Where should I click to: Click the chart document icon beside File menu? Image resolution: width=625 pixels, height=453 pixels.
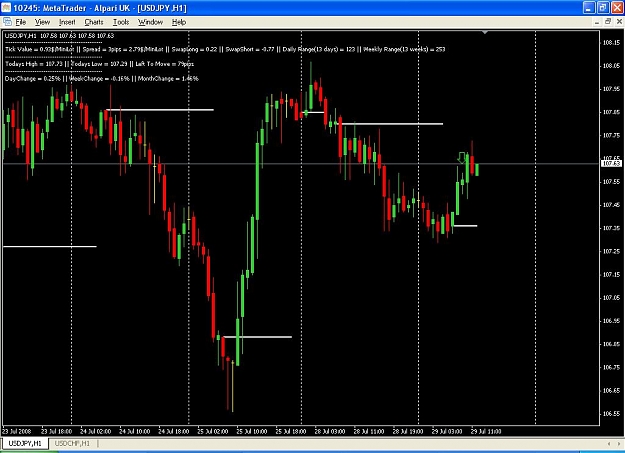click(7, 22)
